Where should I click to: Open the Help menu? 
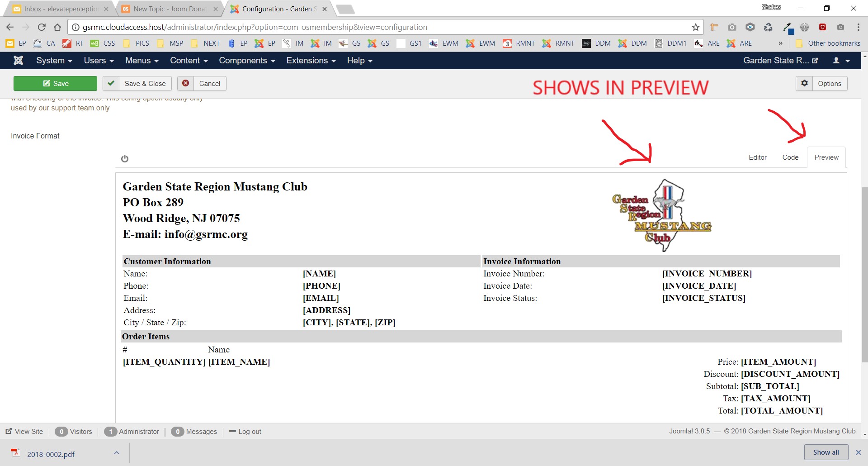point(360,60)
